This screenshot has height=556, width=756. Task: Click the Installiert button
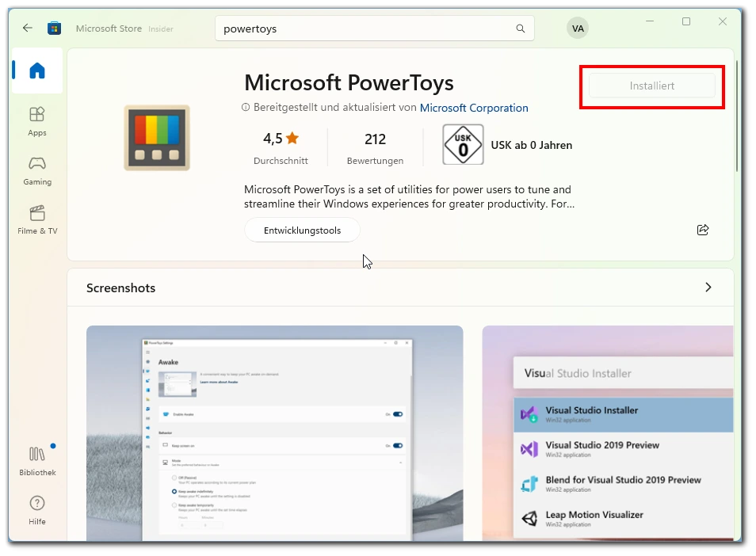652,86
